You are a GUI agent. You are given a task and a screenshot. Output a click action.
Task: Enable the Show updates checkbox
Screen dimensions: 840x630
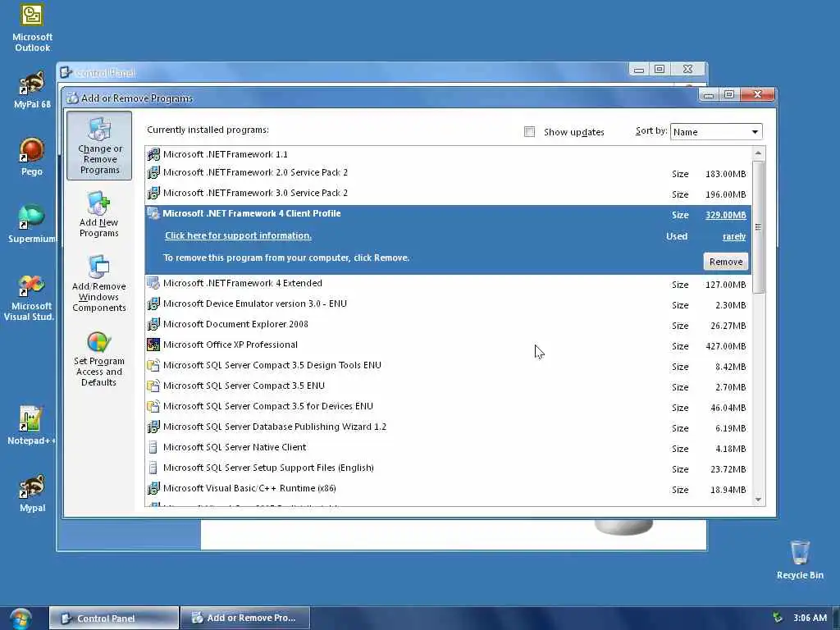529,132
